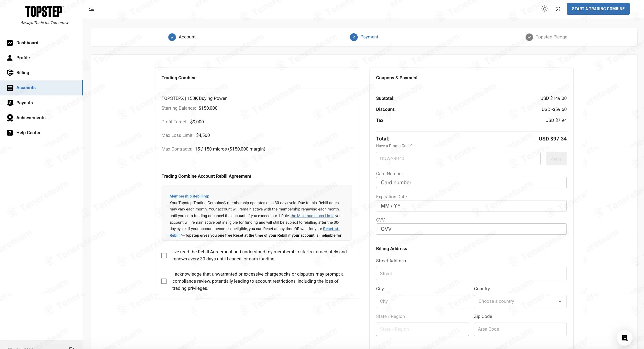Toggle light/dark theme sun icon
The image size is (644, 349).
pos(544,9)
